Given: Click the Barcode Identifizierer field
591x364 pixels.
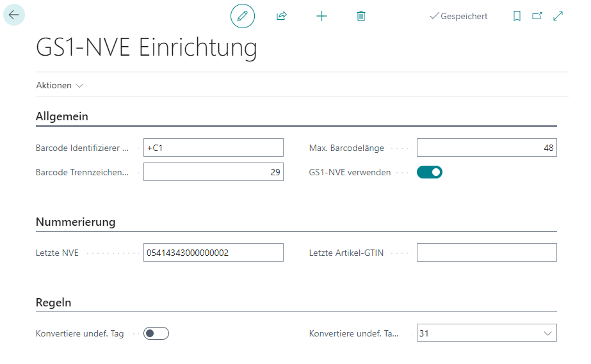Looking at the screenshot, I should click(213, 148).
